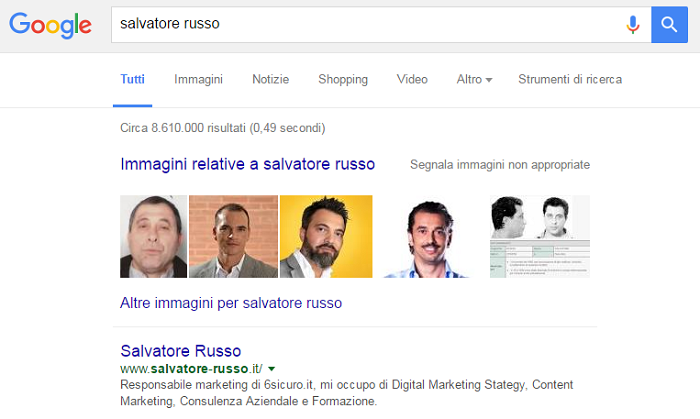Click the blue magnifier search button
Screen dimensions: 700x419
pyautogui.click(x=669, y=25)
